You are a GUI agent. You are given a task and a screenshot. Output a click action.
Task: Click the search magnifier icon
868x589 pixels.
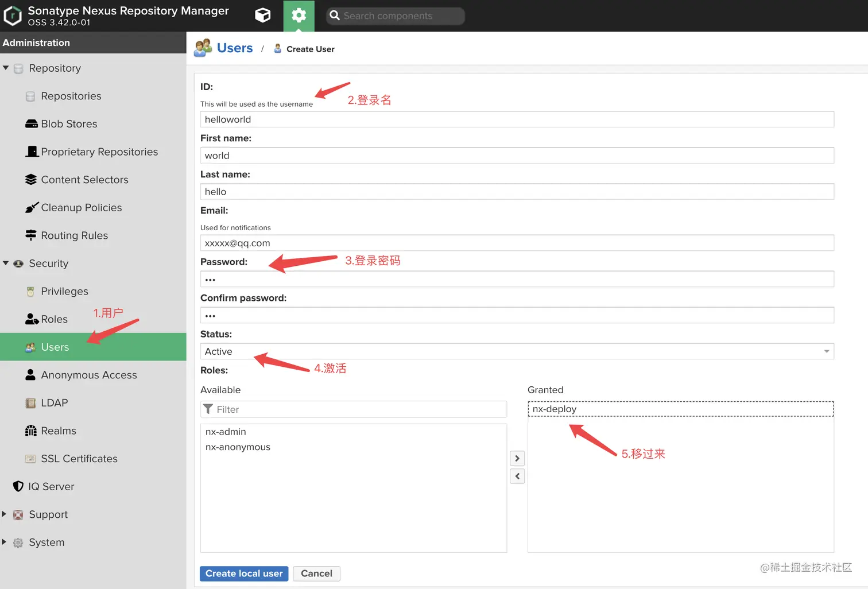pyautogui.click(x=335, y=15)
